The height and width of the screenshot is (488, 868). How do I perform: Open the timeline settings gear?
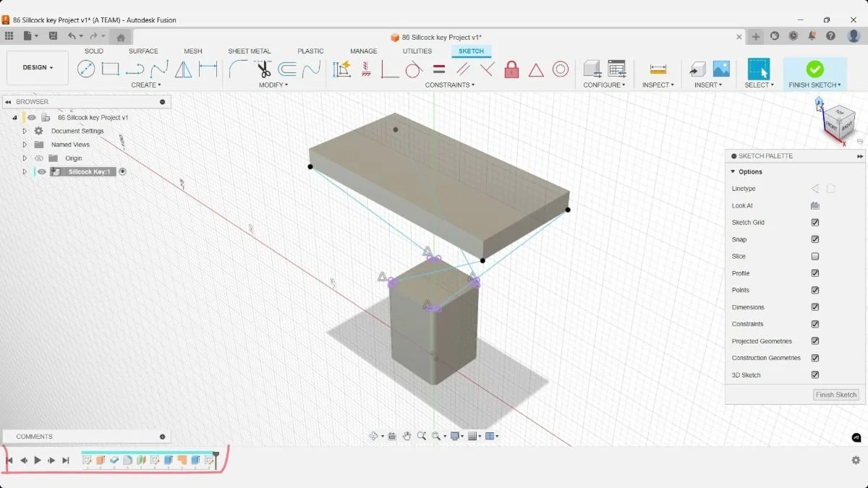pyautogui.click(x=856, y=461)
